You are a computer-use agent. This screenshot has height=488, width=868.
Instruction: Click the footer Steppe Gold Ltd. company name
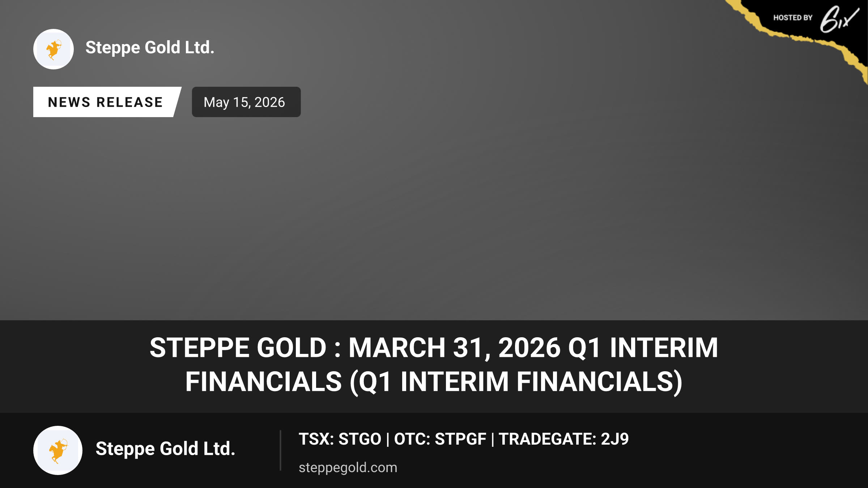point(165,449)
